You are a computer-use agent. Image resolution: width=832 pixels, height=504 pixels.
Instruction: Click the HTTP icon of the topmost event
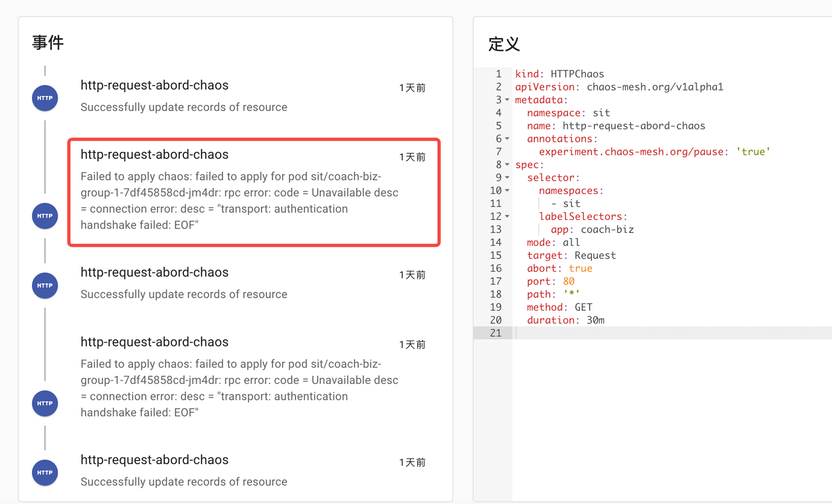(x=45, y=98)
